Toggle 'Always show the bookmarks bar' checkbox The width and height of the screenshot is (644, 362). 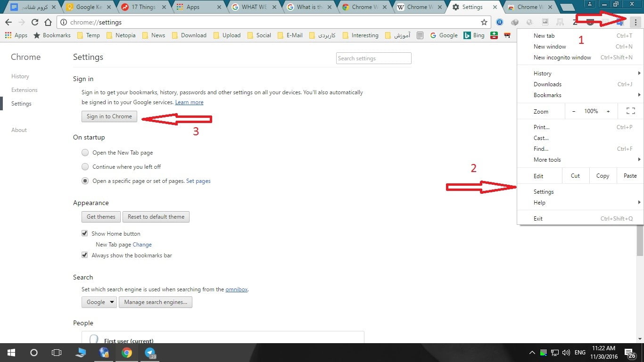pos(85,255)
